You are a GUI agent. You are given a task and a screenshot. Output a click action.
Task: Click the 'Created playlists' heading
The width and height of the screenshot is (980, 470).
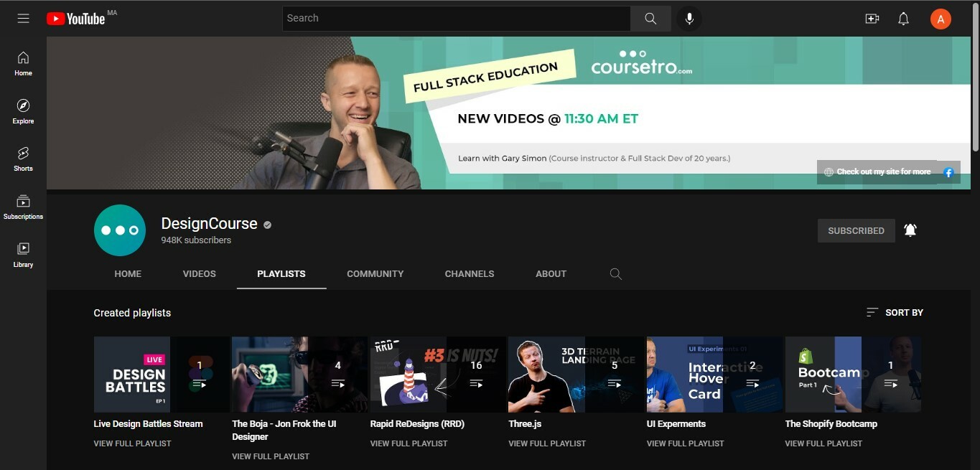(132, 313)
